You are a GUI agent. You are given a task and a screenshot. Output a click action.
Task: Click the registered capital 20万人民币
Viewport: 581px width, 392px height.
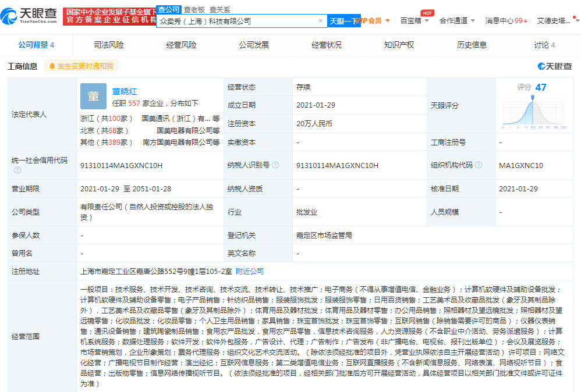coord(314,124)
